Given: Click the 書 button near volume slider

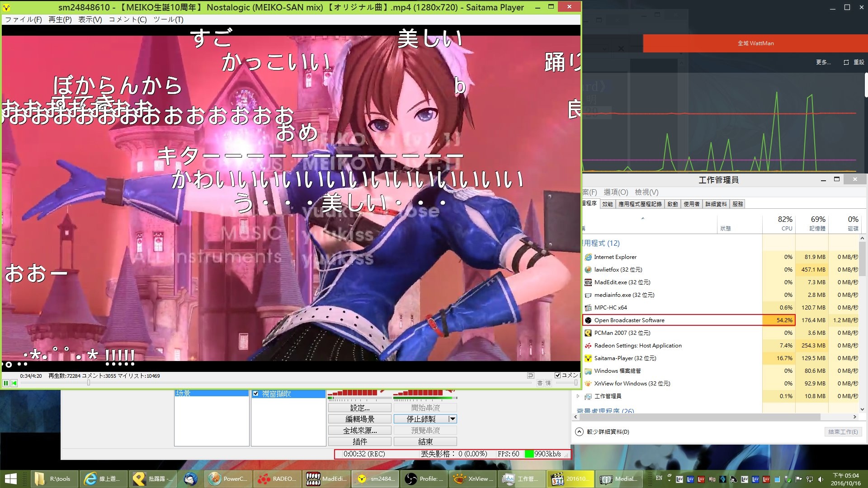Looking at the screenshot, I should (540, 383).
